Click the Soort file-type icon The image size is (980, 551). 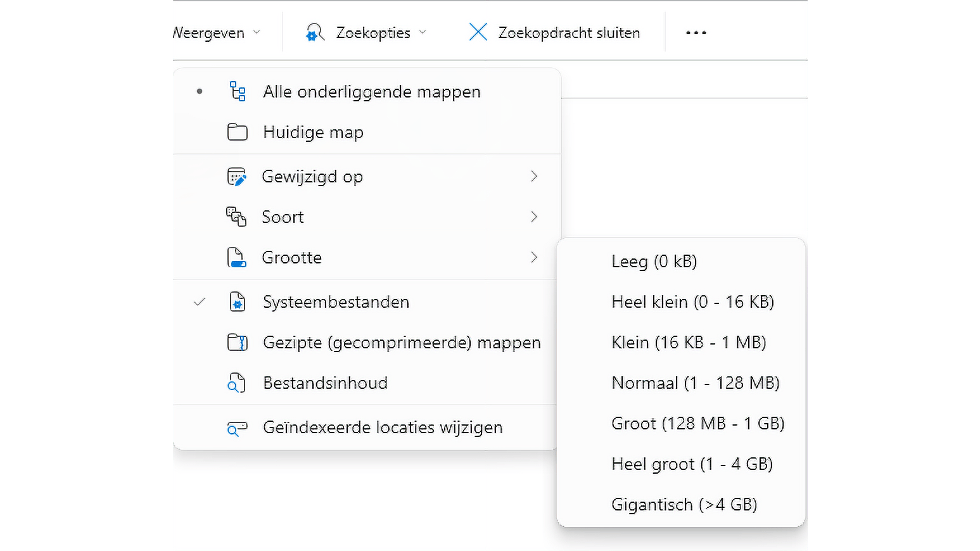236,217
